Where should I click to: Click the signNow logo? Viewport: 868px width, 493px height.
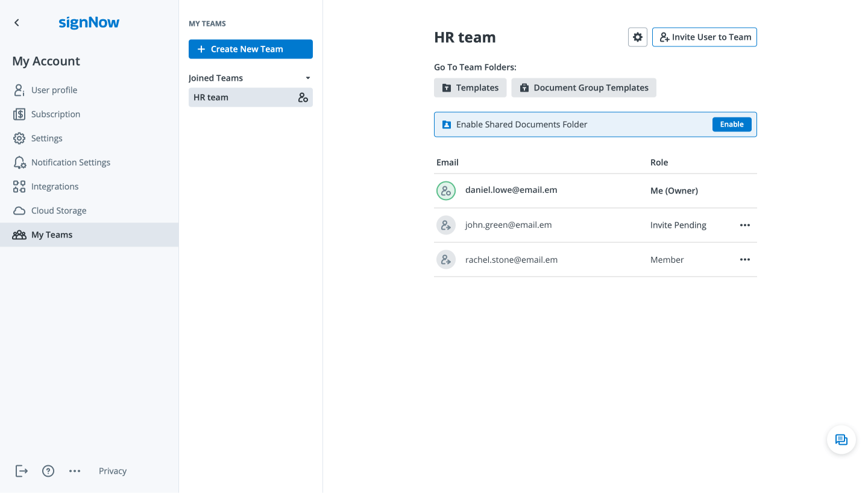pyautogui.click(x=89, y=23)
